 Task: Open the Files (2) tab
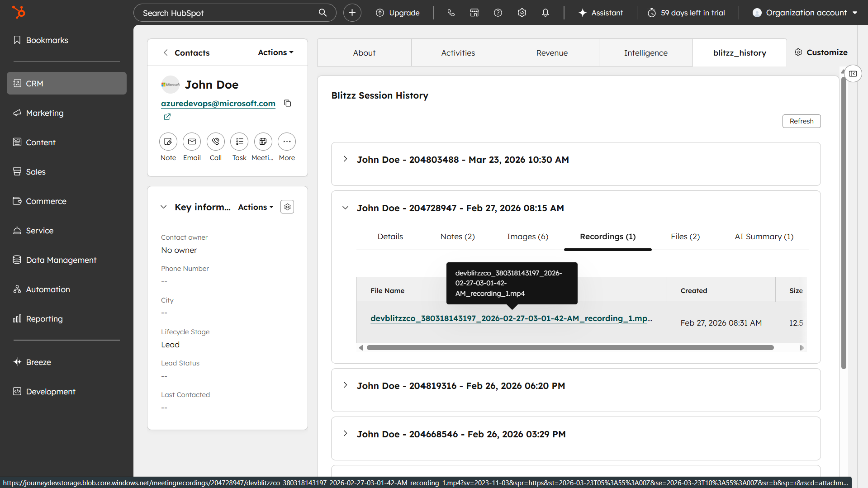pyautogui.click(x=685, y=237)
